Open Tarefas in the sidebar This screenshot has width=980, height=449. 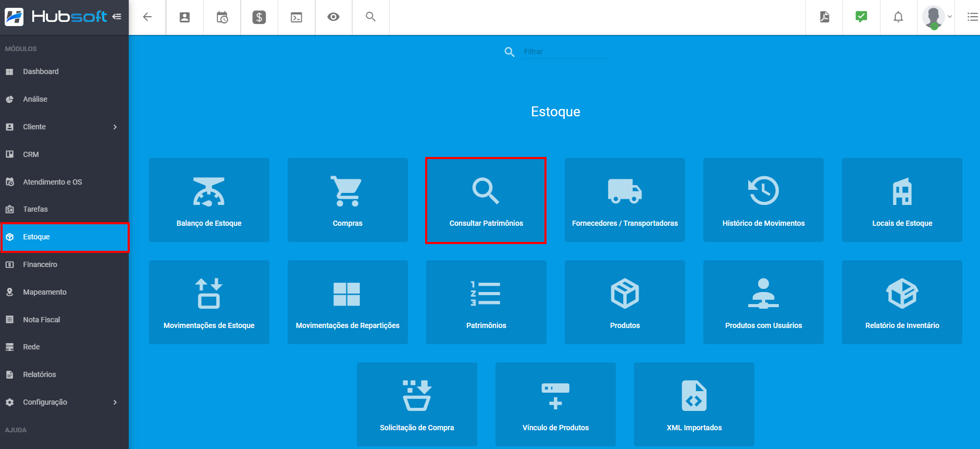[64, 209]
